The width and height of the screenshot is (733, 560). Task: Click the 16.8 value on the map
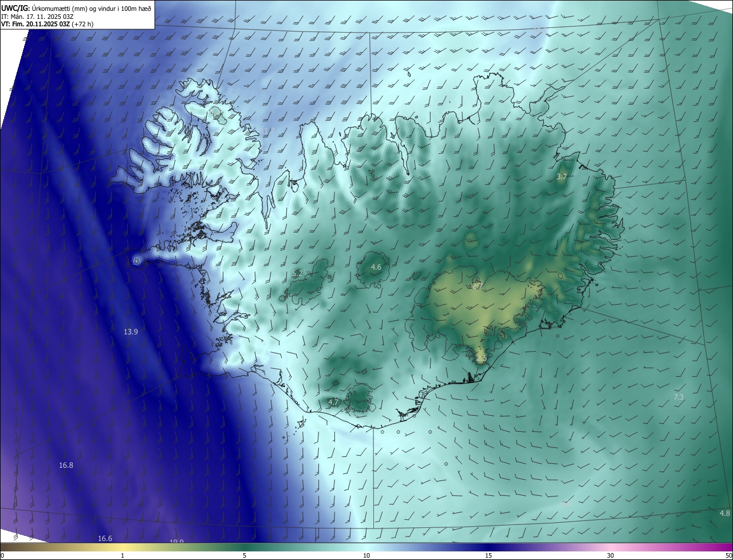click(x=66, y=465)
